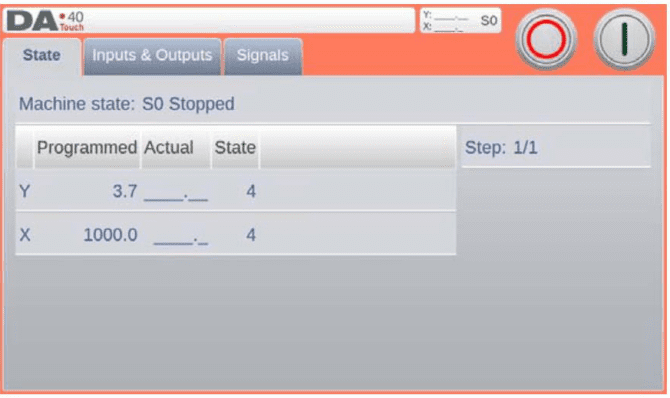Viewport: 670px width, 398px height.
Task: Select the X axis row
Action: pyautogui.click(x=235, y=234)
